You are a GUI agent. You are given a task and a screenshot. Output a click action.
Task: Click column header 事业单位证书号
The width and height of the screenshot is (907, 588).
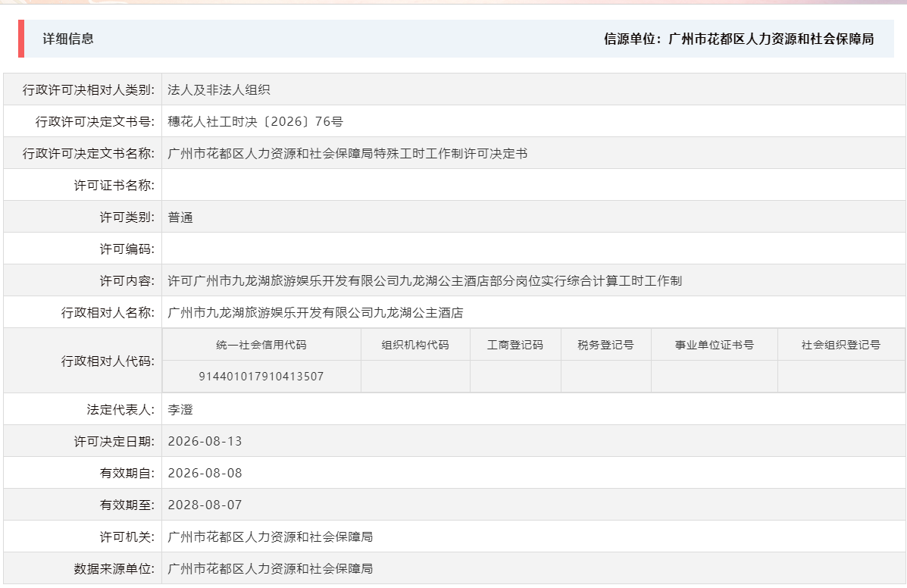(715, 345)
